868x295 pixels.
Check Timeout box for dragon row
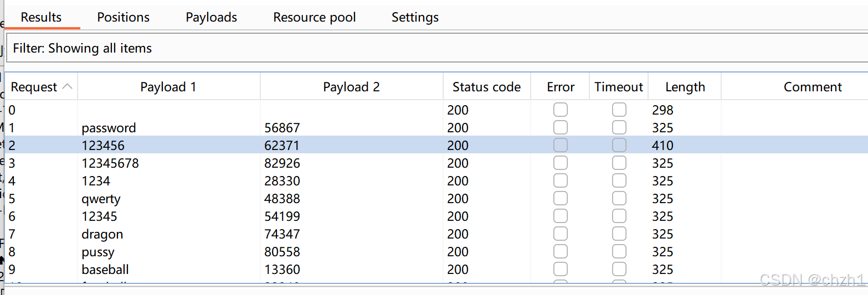[619, 234]
